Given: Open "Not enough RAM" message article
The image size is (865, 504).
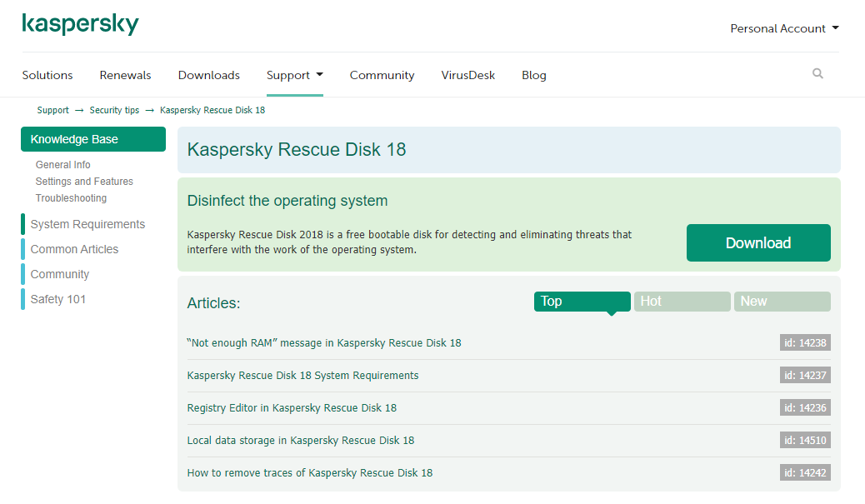Looking at the screenshot, I should 324,343.
